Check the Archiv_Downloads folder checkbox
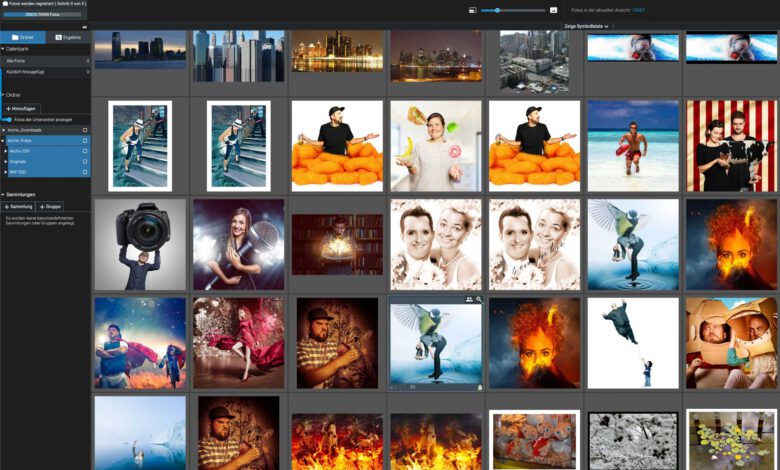The height and width of the screenshot is (470, 780). (x=85, y=130)
